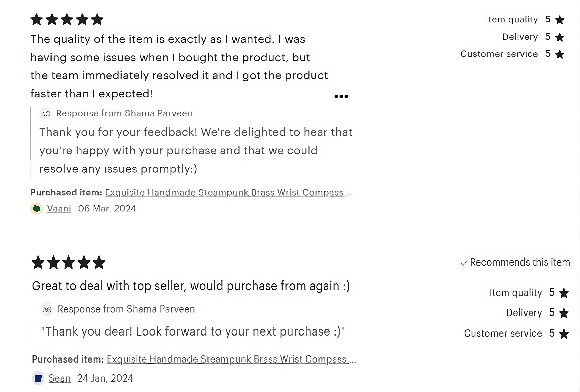Click second review's Customer service star
The width and height of the screenshot is (580, 392).
pos(564,334)
